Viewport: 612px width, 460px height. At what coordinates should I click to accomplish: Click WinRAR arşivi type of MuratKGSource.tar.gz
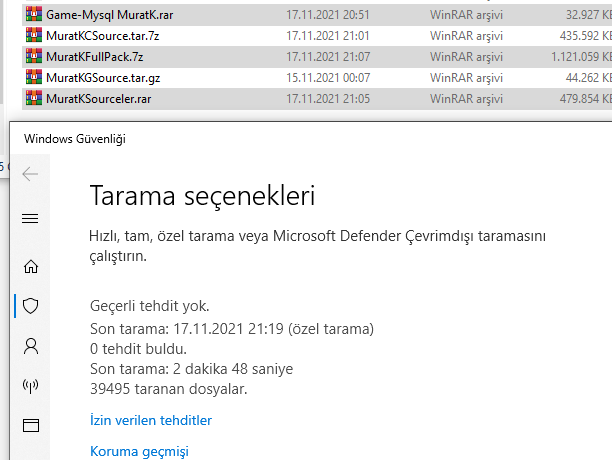coord(466,78)
